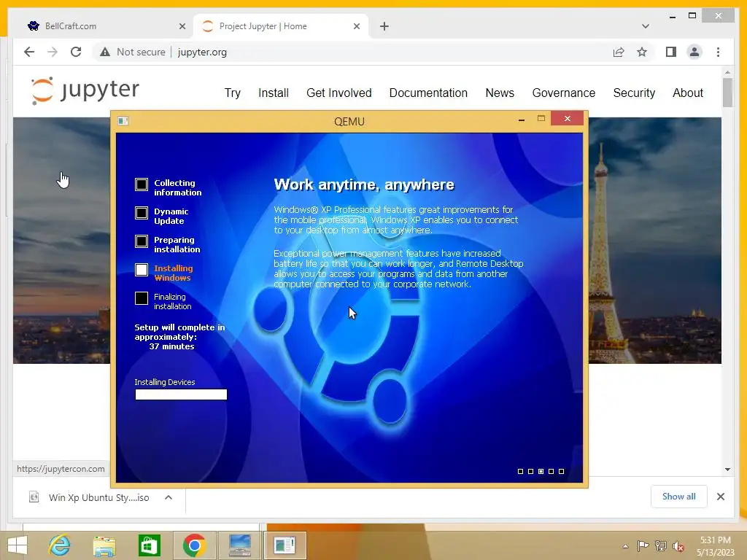This screenshot has width=747, height=560.
Task: Close the BellCraft.com tab
Action: coord(182,26)
